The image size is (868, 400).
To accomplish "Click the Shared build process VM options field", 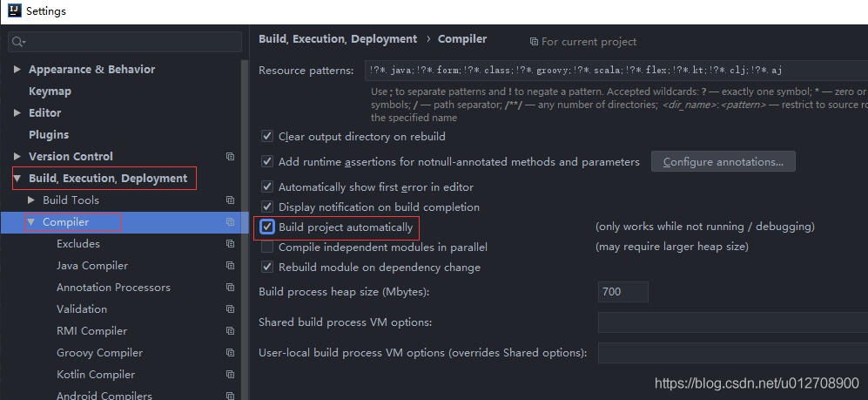I will click(731, 322).
